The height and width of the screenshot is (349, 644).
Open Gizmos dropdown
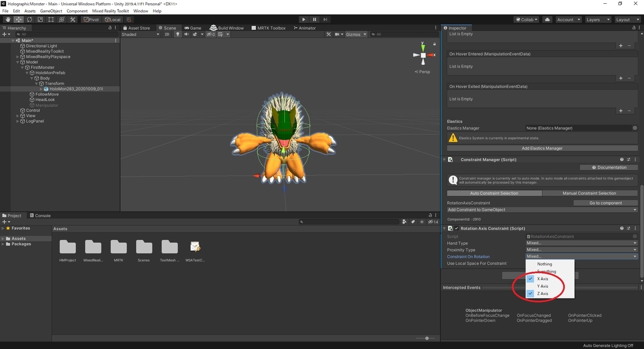tap(356, 34)
